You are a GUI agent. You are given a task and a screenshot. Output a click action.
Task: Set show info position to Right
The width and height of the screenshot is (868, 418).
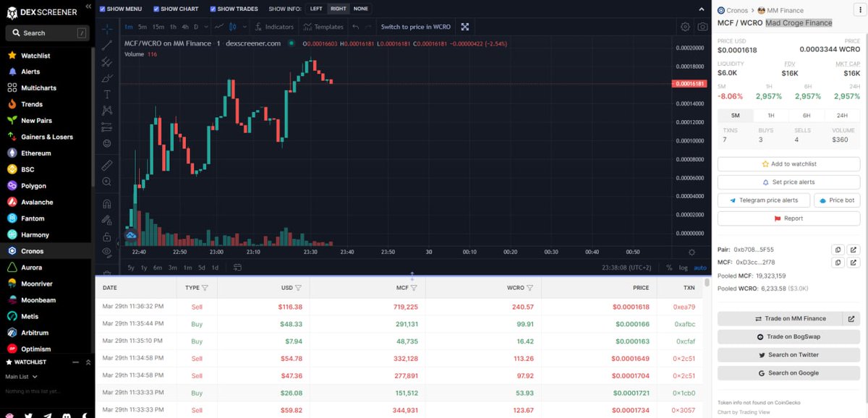(338, 9)
